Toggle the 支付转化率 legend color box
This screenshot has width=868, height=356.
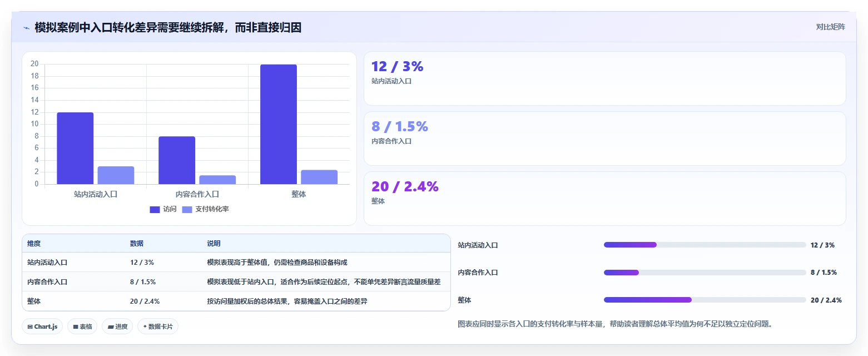click(187, 209)
